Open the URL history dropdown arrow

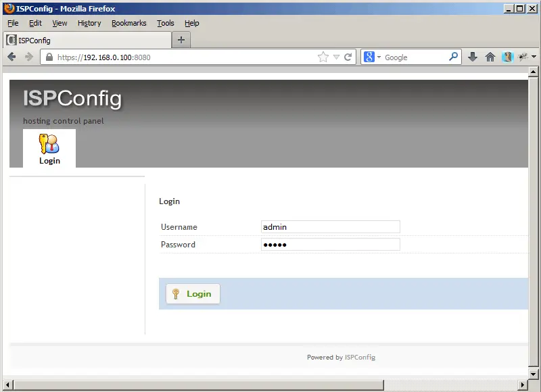(x=336, y=57)
